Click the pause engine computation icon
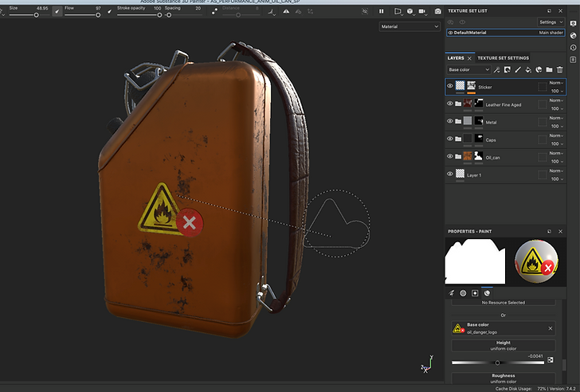The width and height of the screenshot is (580, 392). 381,11
